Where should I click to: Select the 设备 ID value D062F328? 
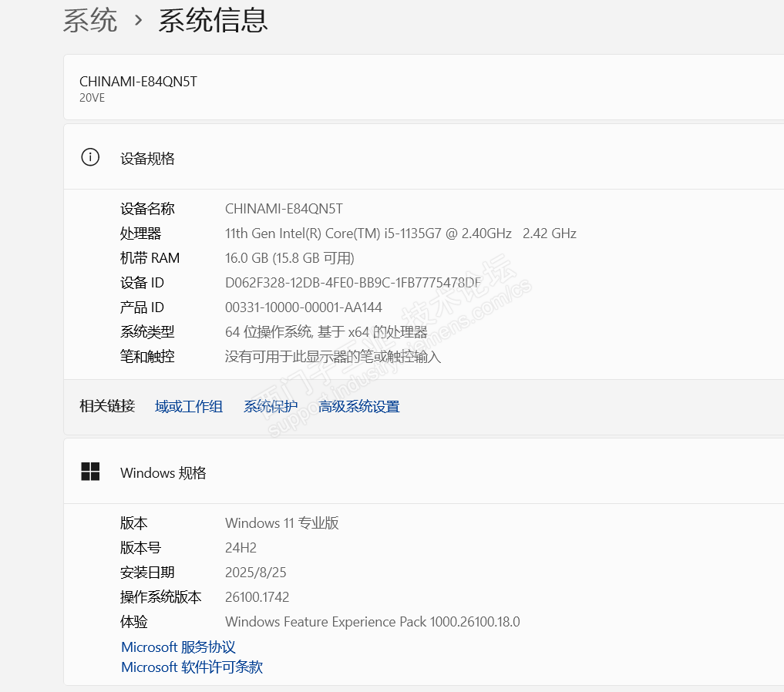click(x=353, y=282)
